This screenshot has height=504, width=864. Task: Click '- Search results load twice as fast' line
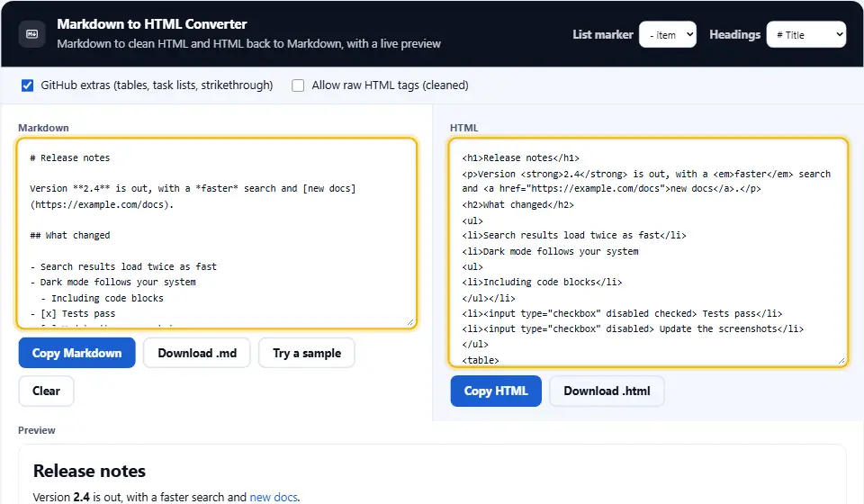point(123,266)
